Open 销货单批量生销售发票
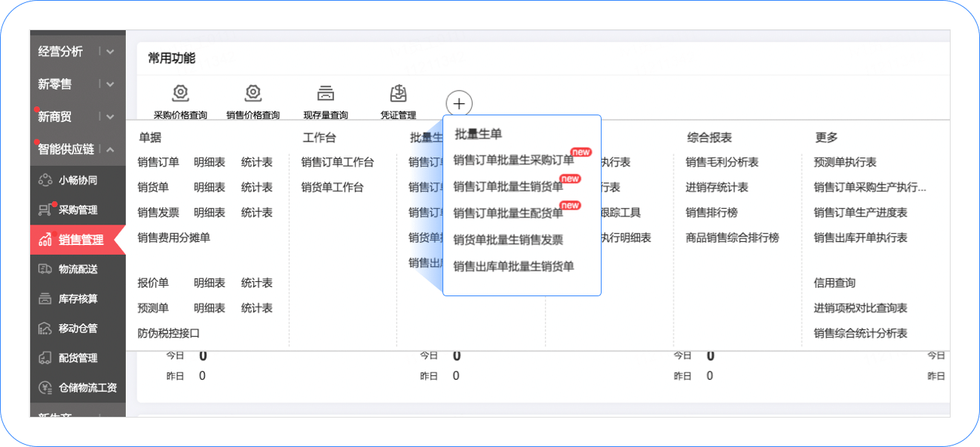 tap(508, 240)
